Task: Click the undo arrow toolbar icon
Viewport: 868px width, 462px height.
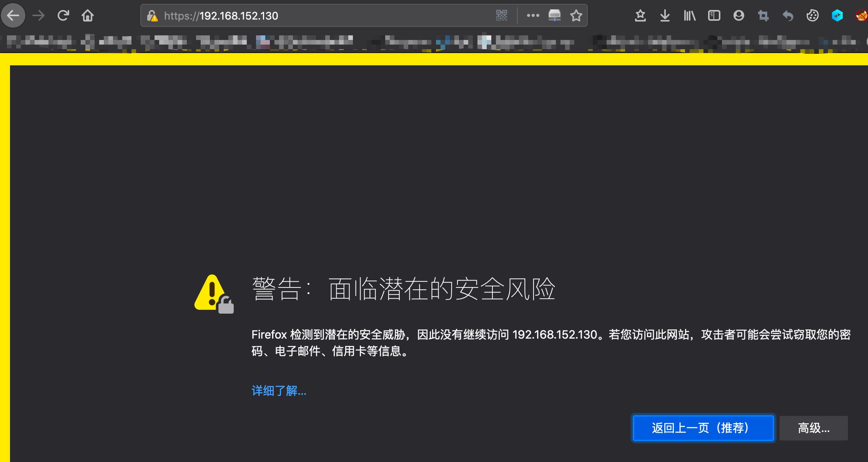Action: click(788, 16)
